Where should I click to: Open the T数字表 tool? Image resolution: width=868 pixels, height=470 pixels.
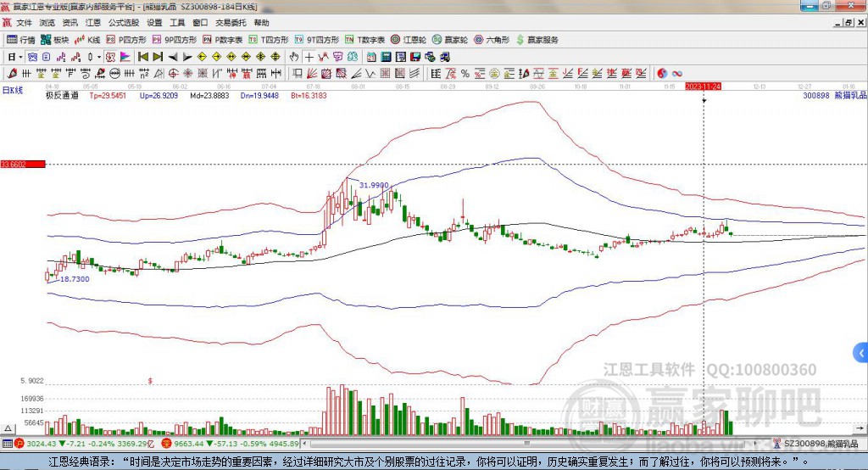(364, 40)
